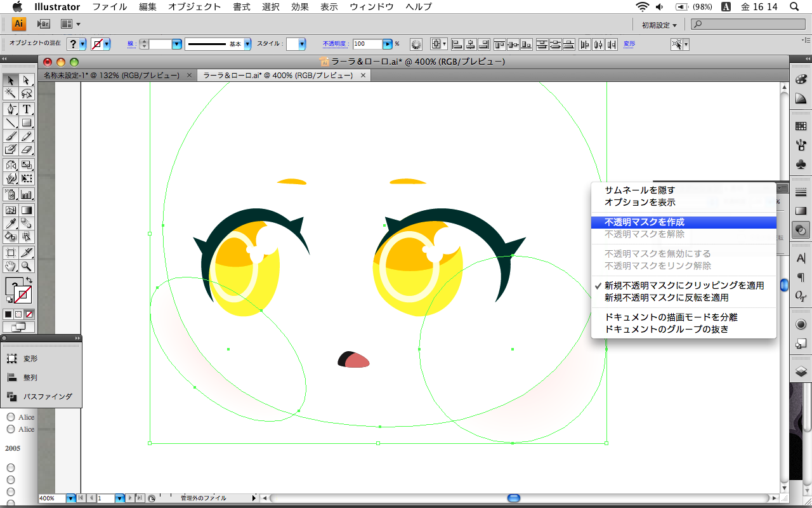812x508 pixels.
Task: Open the Transparency panel icon in dock
Action: (x=801, y=230)
